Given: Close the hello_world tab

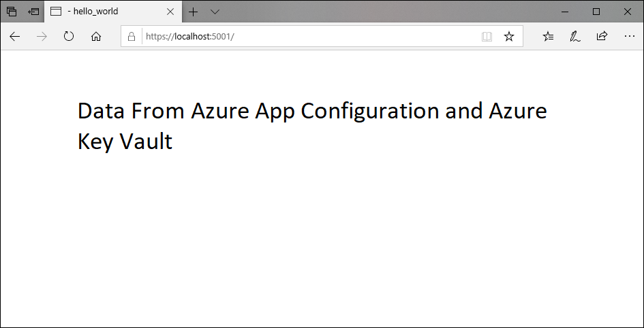Looking at the screenshot, I should coord(170,12).
